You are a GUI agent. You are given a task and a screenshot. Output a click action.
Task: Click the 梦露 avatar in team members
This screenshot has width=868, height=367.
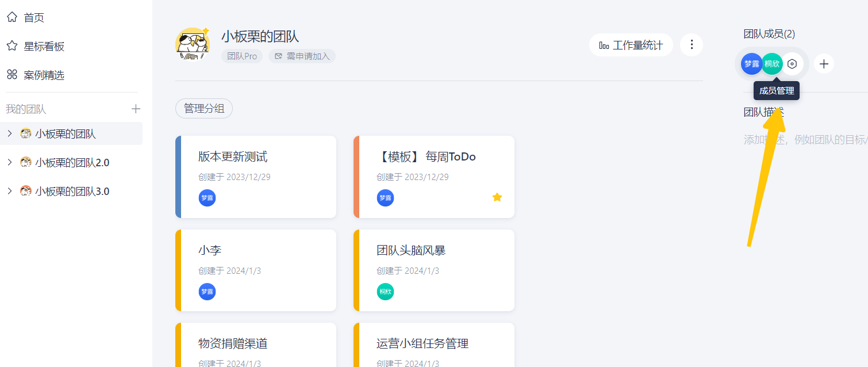point(751,64)
